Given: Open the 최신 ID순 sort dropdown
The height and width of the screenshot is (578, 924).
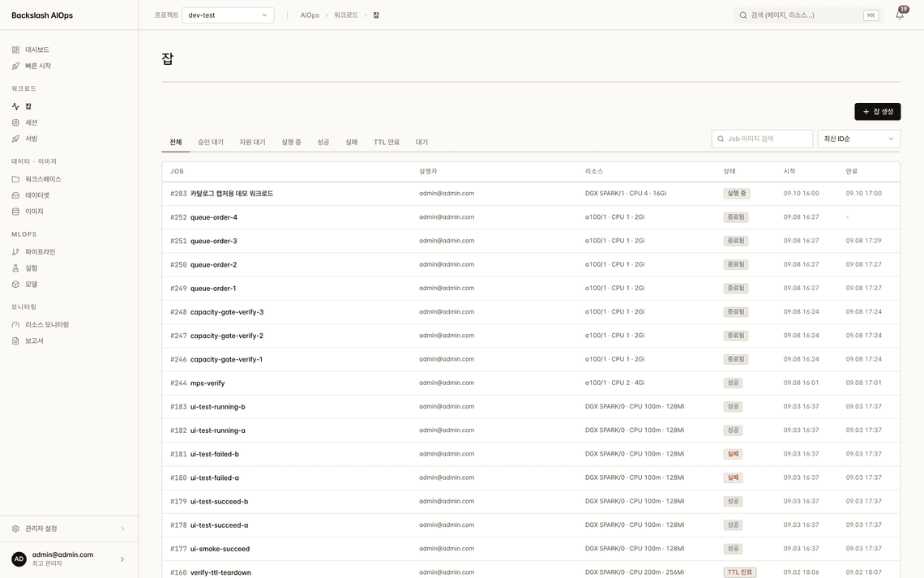Looking at the screenshot, I should tap(858, 139).
